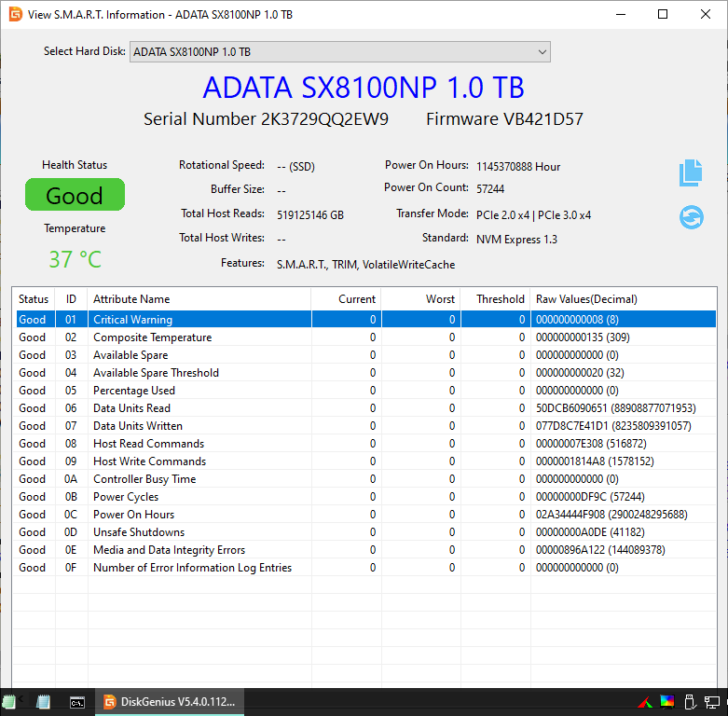Select the Host Read Commands row

pos(365,444)
